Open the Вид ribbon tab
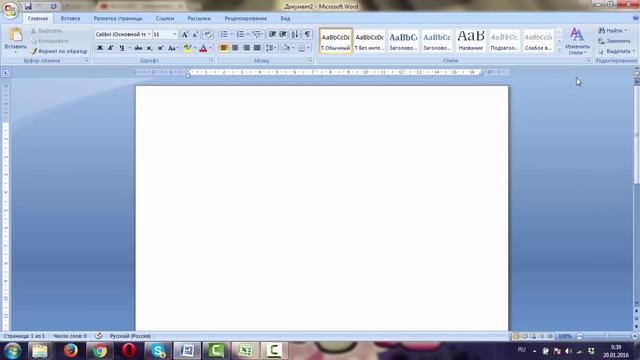 click(285, 18)
